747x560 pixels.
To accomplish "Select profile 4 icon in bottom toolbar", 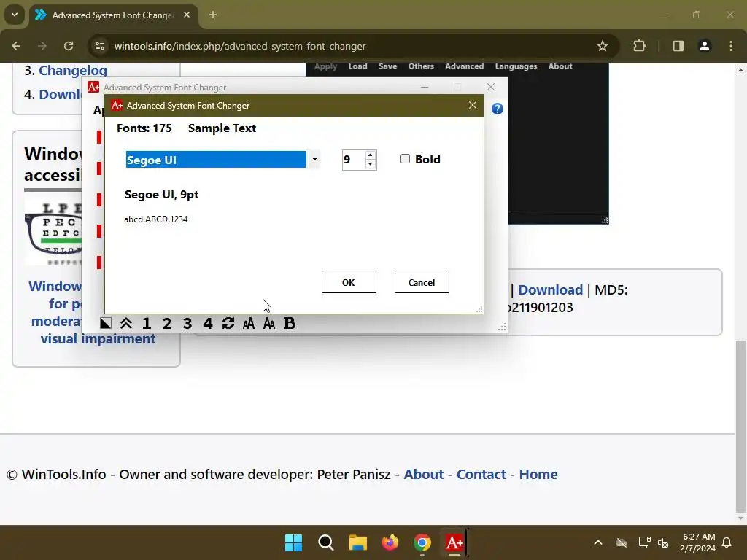I will 208,323.
